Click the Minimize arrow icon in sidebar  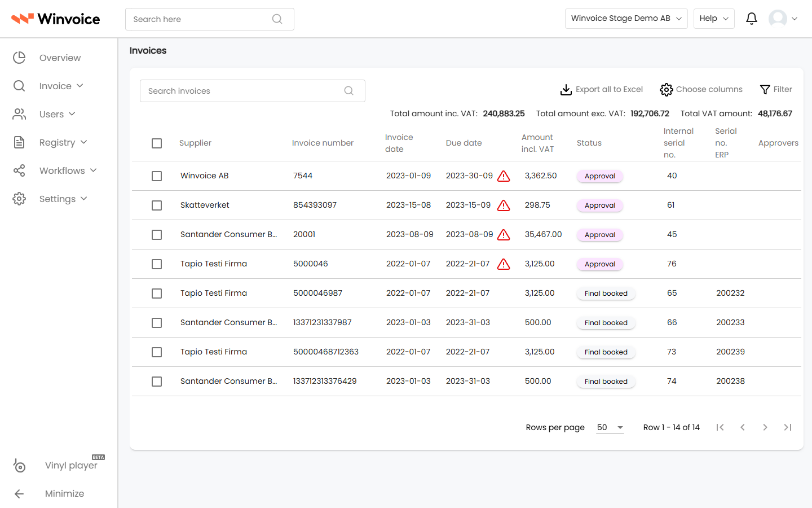point(19,494)
